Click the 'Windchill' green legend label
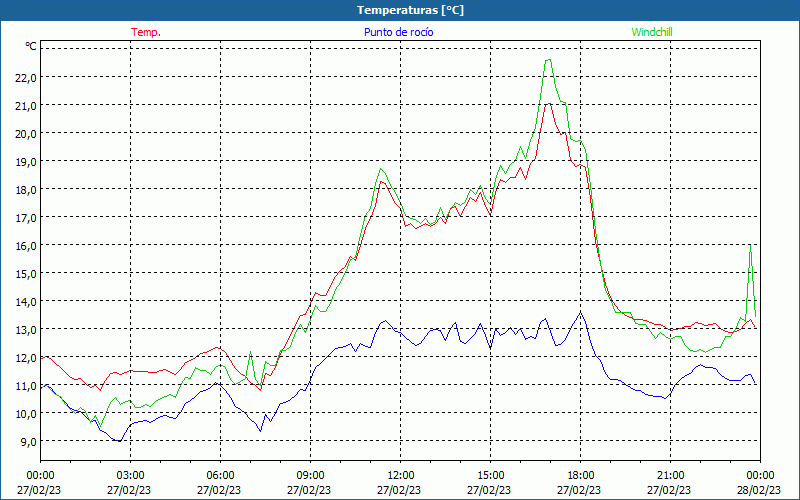 tap(652, 32)
